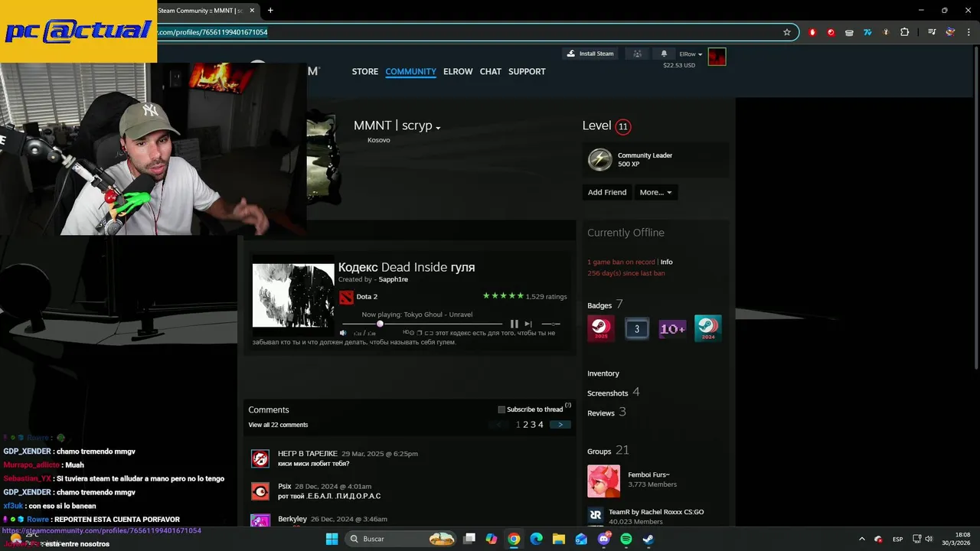Expand the More... dropdown
980x551 pixels.
655,192
